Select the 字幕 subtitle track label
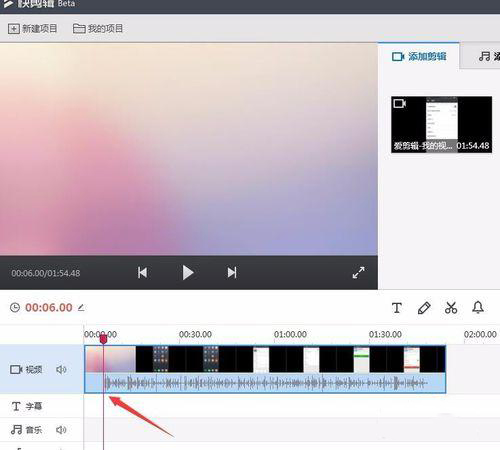This screenshot has height=450, width=500. click(27, 406)
